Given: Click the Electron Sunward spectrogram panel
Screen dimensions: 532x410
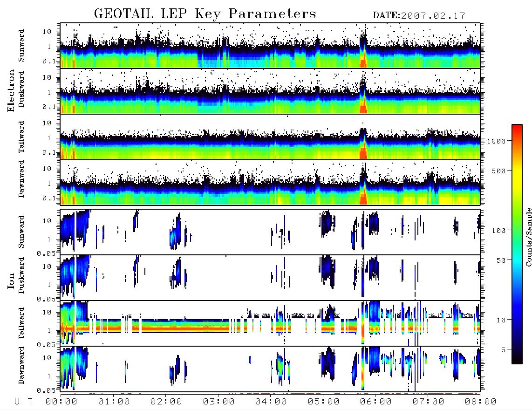Looking at the screenshot, I should (270, 46).
